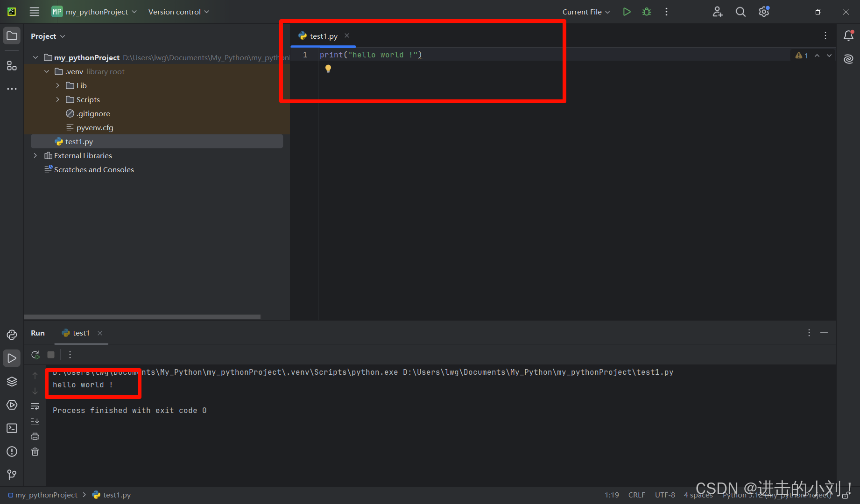This screenshot has width=860, height=504.
Task: Click test1.py breadcrumb in status bar
Action: coord(112,495)
